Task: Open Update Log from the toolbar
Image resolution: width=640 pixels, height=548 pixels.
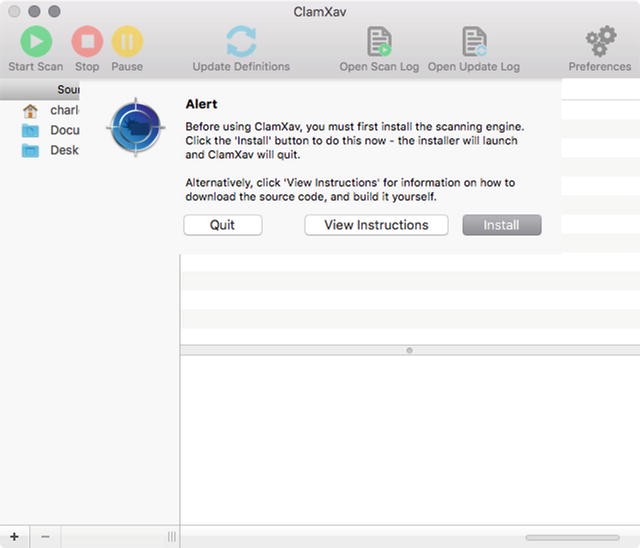Action: coord(474,41)
